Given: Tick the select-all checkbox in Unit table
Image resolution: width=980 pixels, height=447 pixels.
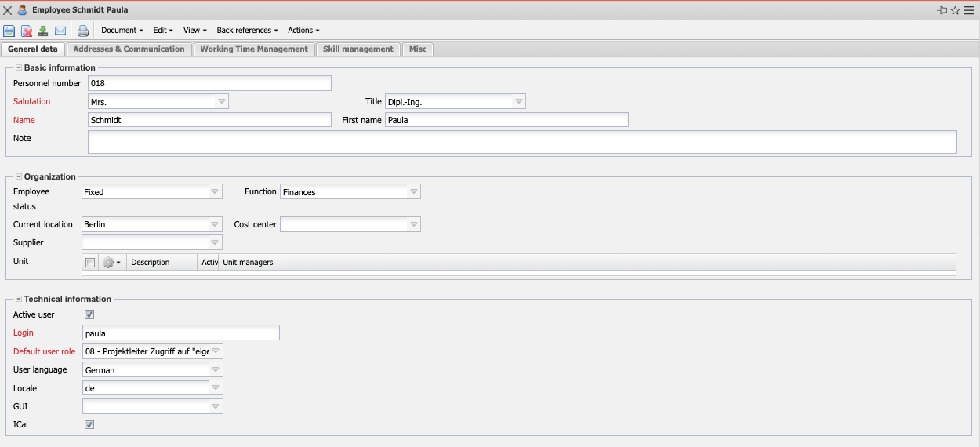Looking at the screenshot, I should click(90, 263).
